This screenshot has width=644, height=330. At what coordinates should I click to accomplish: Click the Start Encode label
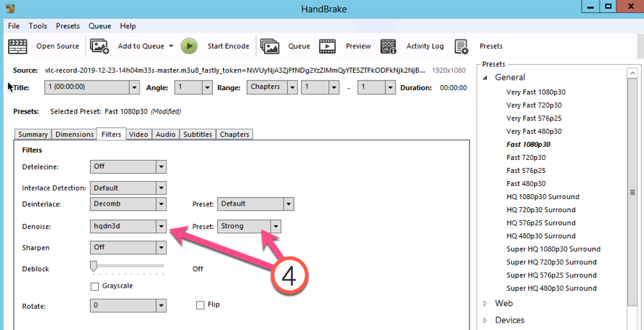[x=228, y=47]
